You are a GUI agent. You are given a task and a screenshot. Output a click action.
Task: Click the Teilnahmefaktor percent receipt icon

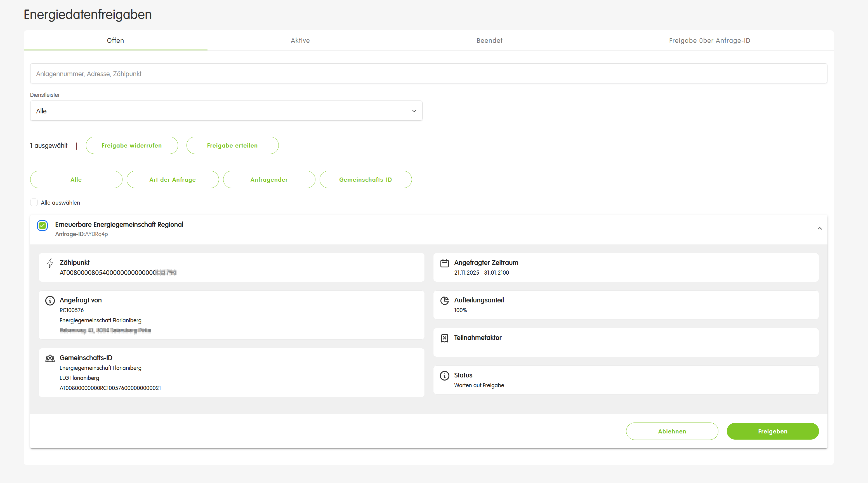(444, 338)
